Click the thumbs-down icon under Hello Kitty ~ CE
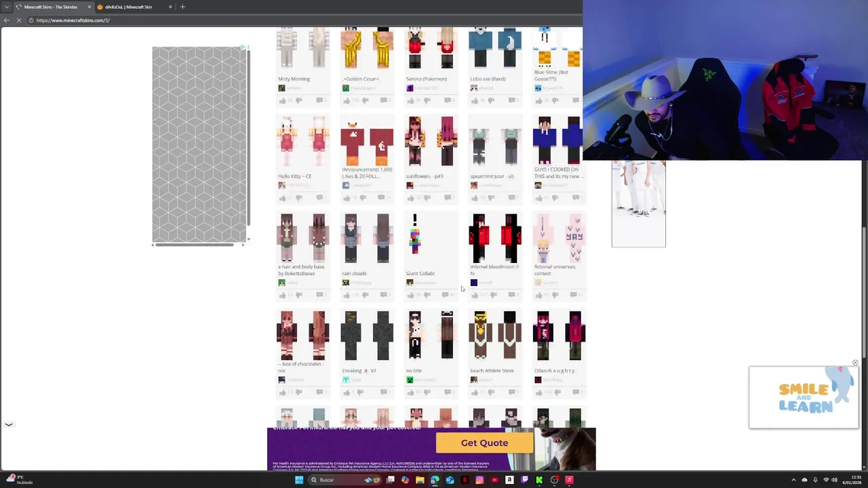 click(x=299, y=198)
